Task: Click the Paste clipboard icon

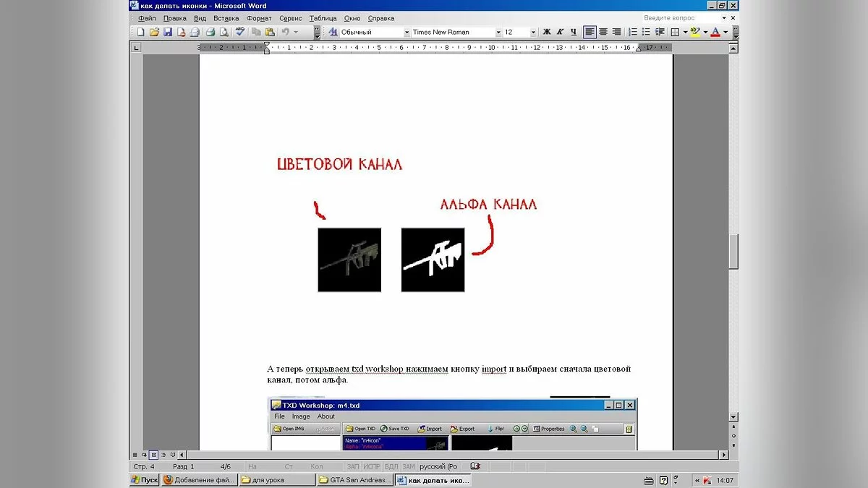Action: click(270, 32)
